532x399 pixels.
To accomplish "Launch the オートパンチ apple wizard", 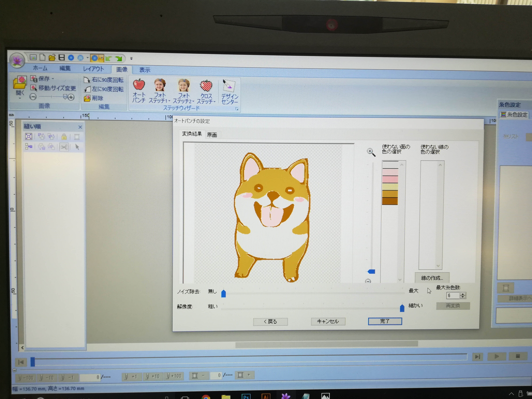I will click(139, 91).
